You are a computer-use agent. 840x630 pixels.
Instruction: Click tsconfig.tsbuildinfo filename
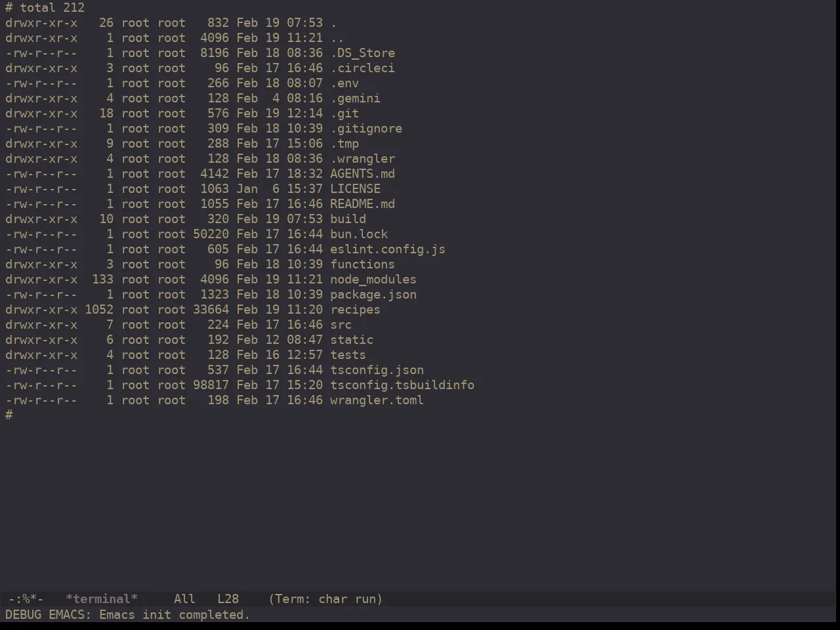coord(402,385)
